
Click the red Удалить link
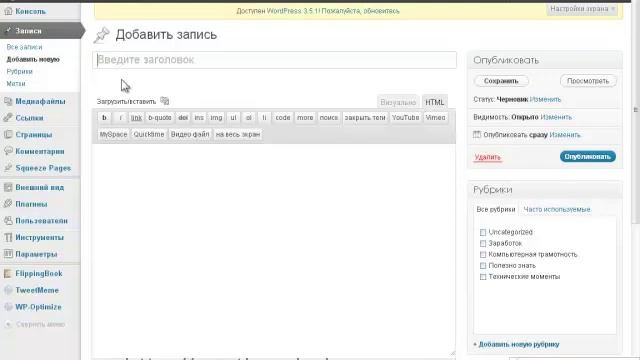click(487, 157)
